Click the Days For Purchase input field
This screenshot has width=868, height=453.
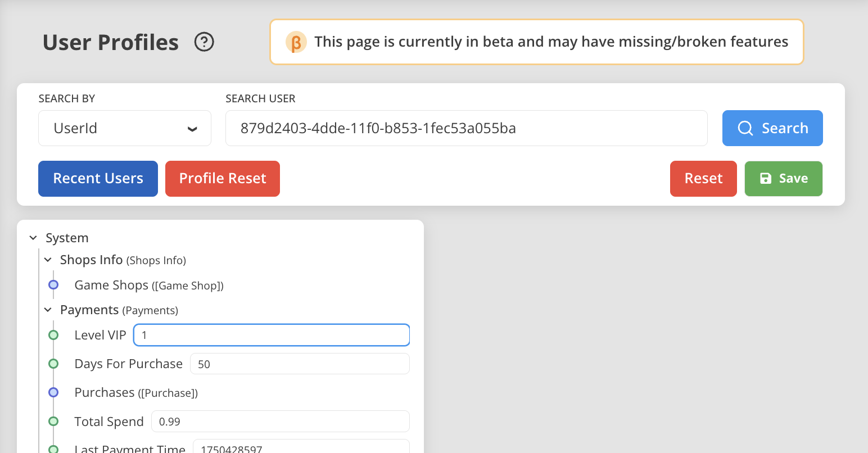pyautogui.click(x=300, y=364)
